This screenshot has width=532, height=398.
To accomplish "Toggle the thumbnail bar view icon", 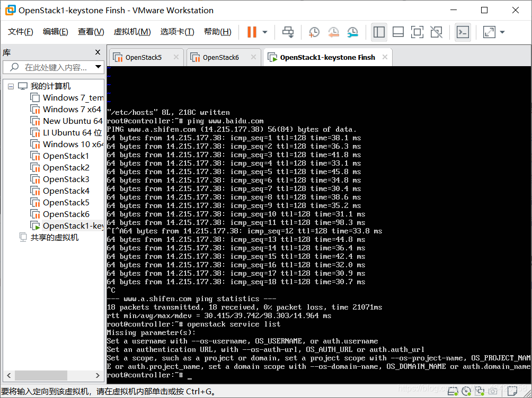I will click(x=398, y=32).
